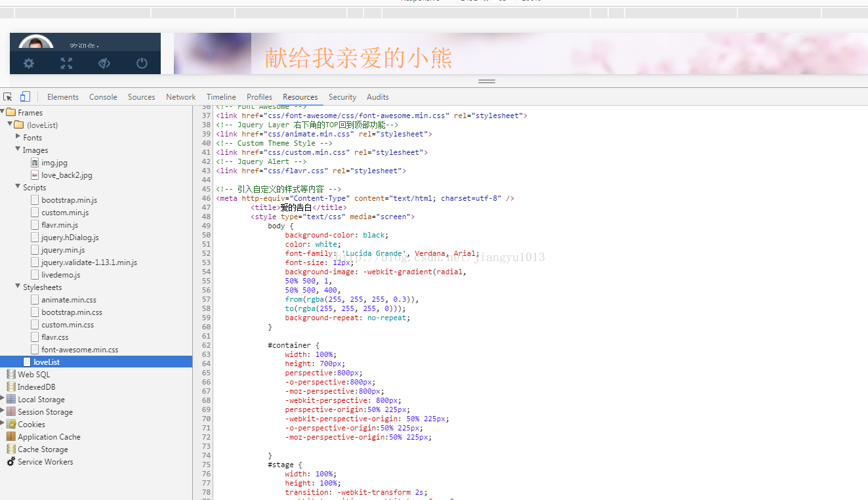The image size is (868, 500).
Task: Expand the Fonts group arrow
Action: [x=18, y=136]
